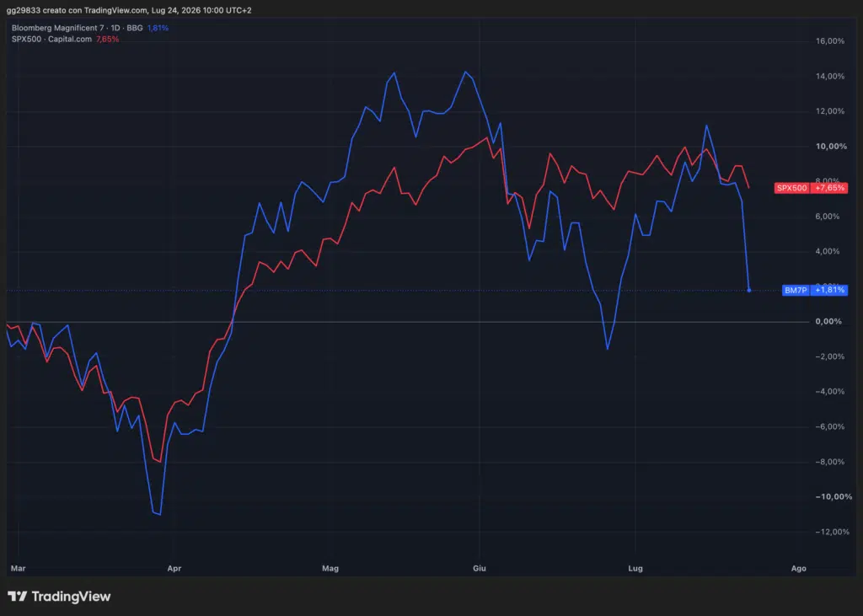The image size is (863, 616).
Task: Click the 16,00% axis label
Action: point(830,41)
